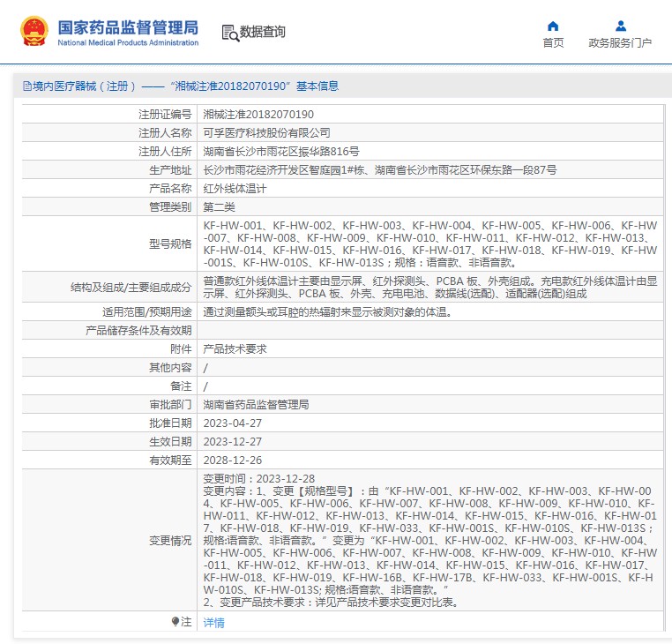This screenshot has width=672, height=644.
Task: Click 第二类 management category value
Action: click(219, 207)
